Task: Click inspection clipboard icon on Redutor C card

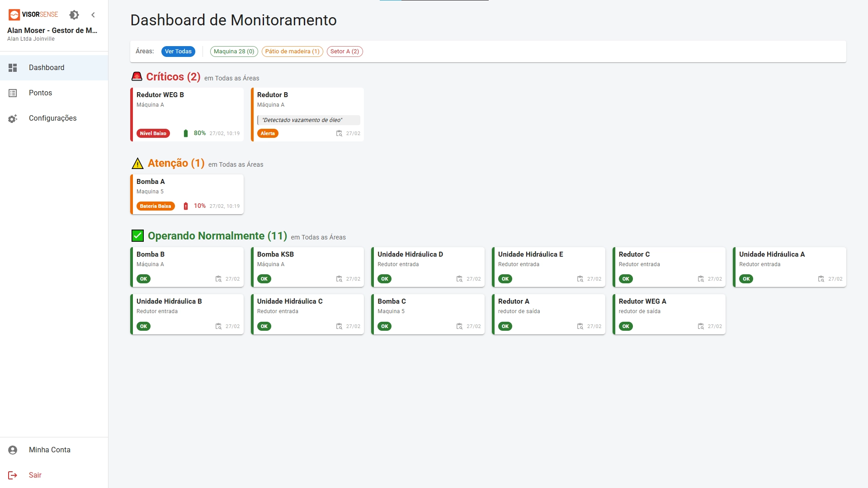Action: pos(701,279)
